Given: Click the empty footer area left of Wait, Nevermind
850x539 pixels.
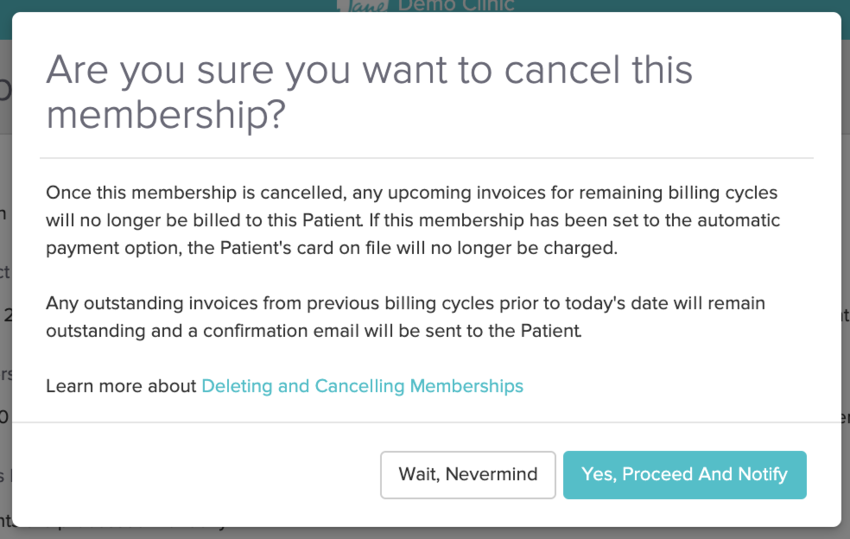Looking at the screenshot, I should point(200,474).
